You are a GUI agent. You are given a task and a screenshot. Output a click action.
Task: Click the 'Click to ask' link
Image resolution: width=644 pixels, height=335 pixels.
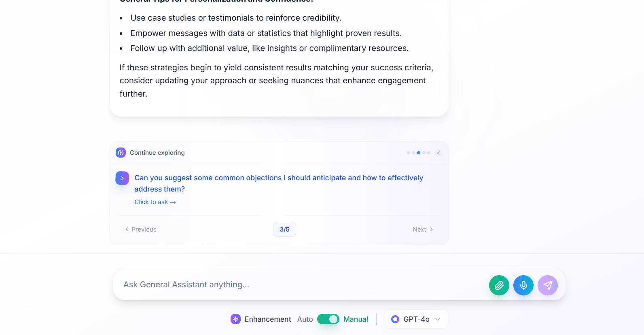[155, 202]
